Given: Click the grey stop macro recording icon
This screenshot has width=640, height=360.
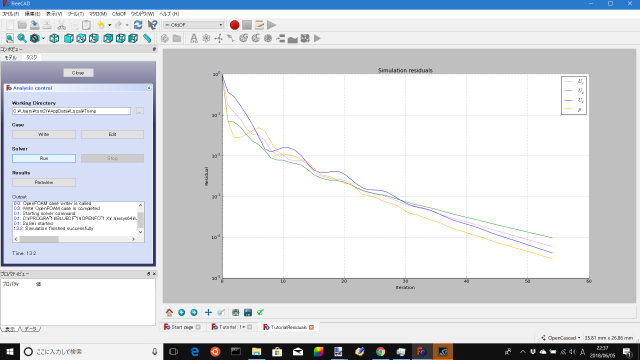Looking at the screenshot, I should [x=247, y=25].
